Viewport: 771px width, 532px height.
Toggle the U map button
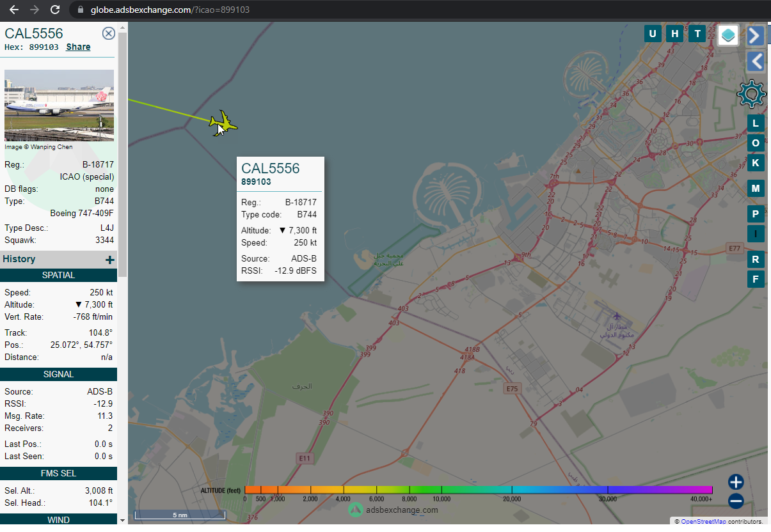pyautogui.click(x=653, y=34)
